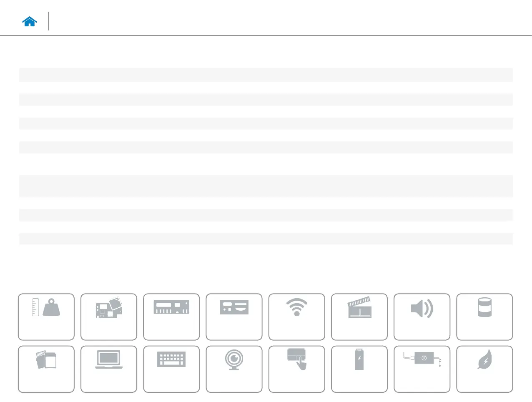The height and width of the screenshot is (402, 532).
Task: Open the speaker audio tile
Action: tap(422, 317)
